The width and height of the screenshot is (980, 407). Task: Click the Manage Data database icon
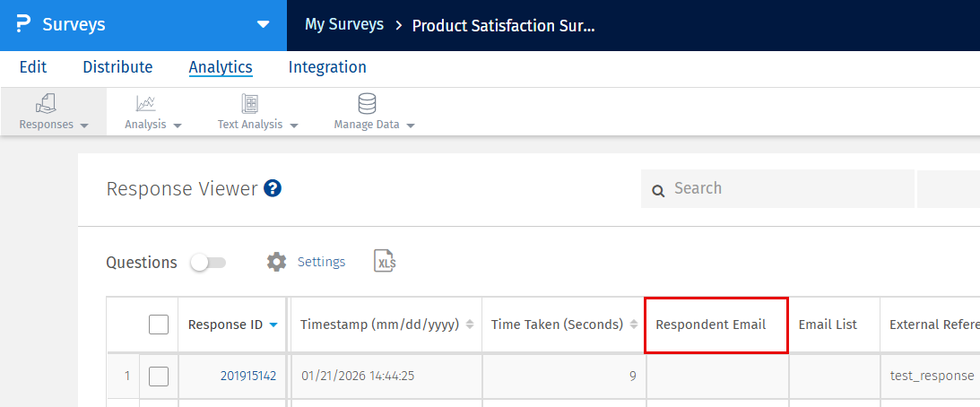367,104
